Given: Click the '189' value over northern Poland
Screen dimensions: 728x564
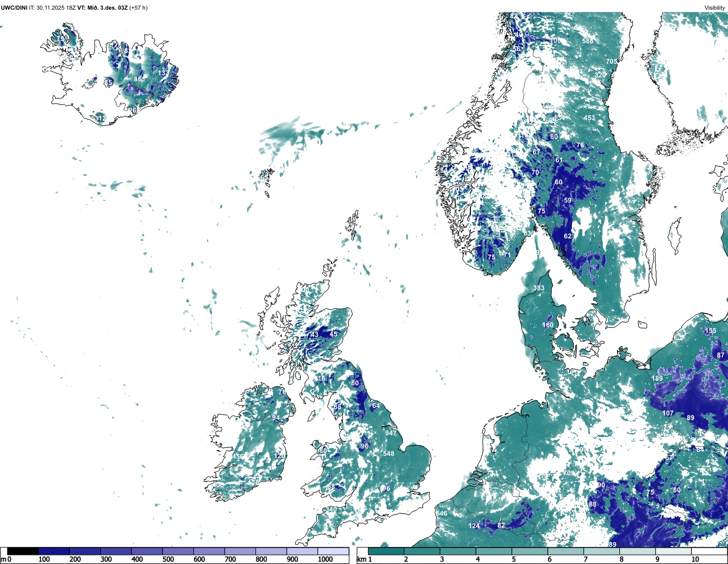Looking at the screenshot, I should 657,378.
